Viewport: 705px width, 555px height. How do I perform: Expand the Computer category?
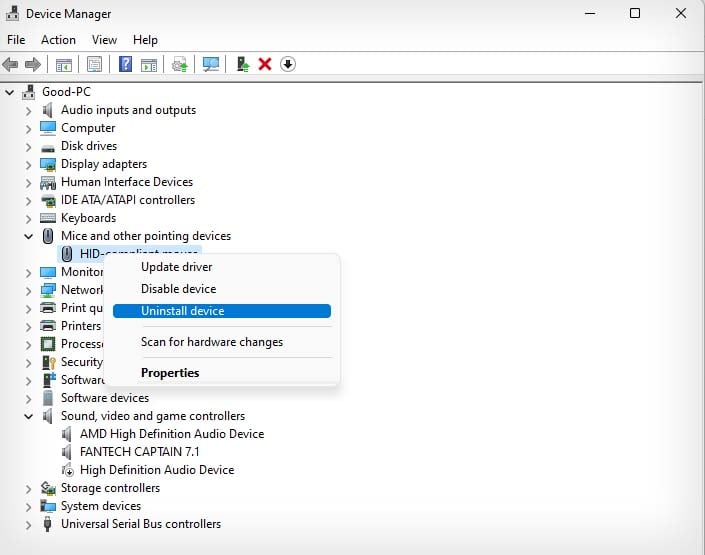pos(29,129)
